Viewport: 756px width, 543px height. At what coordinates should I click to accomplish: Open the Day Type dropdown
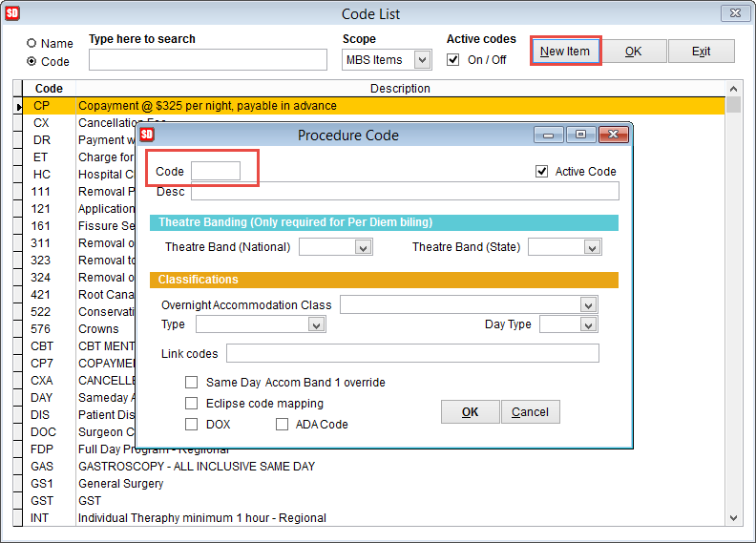tap(588, 324)
